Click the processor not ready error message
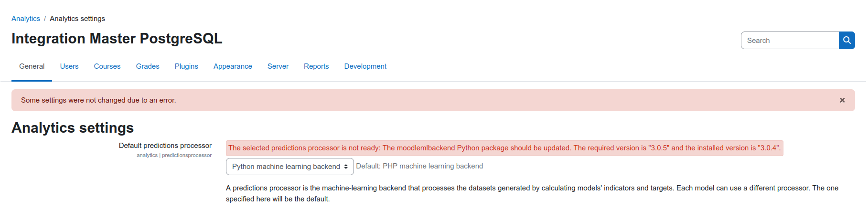Screen dimensions: 868x210 coord(504,148)
